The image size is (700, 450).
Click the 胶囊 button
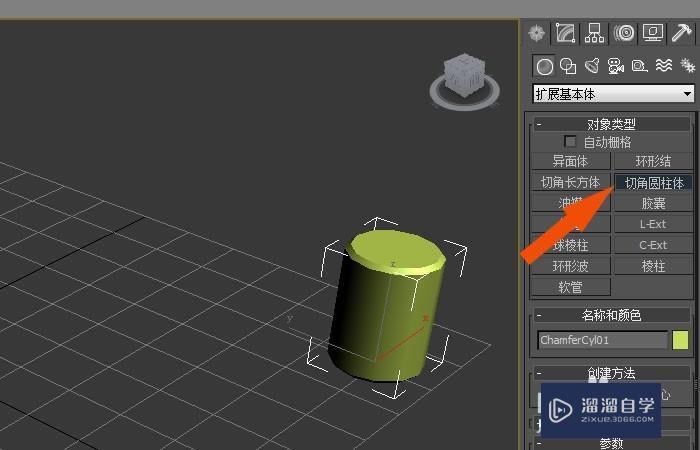click(x=653, y=203)
